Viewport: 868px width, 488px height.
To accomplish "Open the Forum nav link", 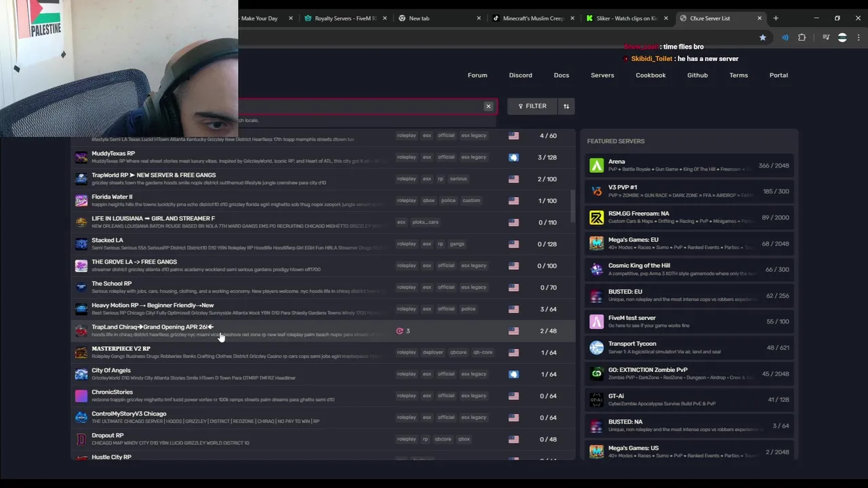I will (x=477, y=75).
